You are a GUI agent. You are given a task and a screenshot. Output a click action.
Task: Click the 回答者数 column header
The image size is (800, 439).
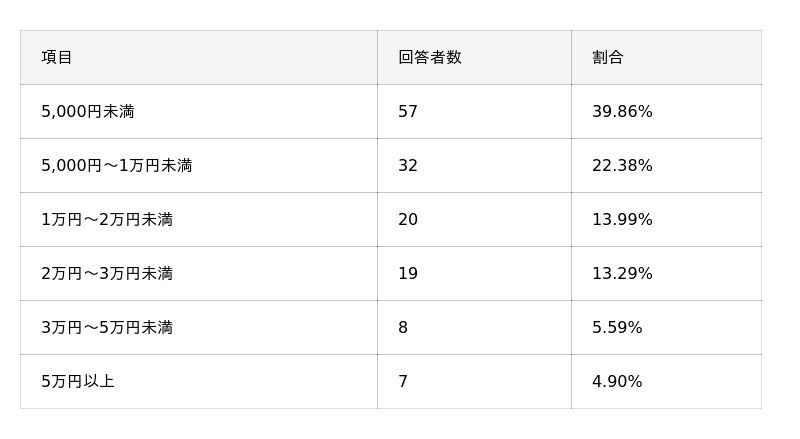pos(430,58)
